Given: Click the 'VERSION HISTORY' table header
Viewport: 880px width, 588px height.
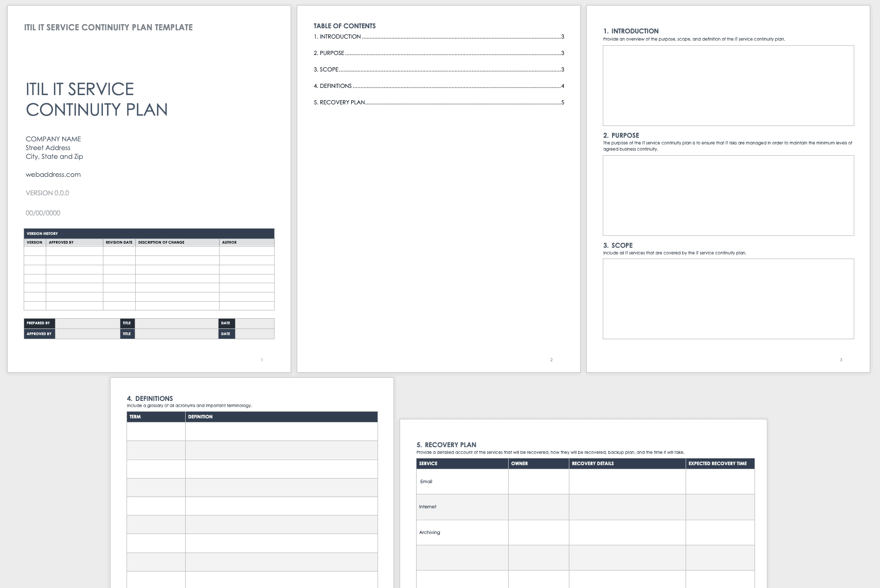Looking at the screenshot, I should pyautogui.click(x=149, y=233).
